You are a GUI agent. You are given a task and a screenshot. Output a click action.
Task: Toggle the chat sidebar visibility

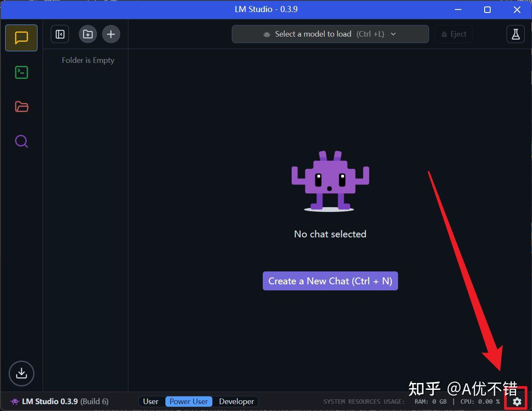click(59, 34)
